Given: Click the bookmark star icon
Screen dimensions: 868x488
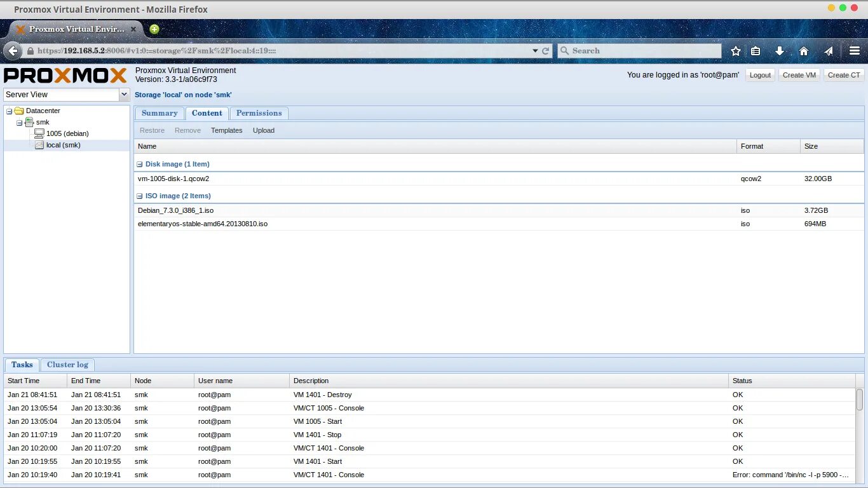Looking at the screenshot, I should [x=736, y=51].
